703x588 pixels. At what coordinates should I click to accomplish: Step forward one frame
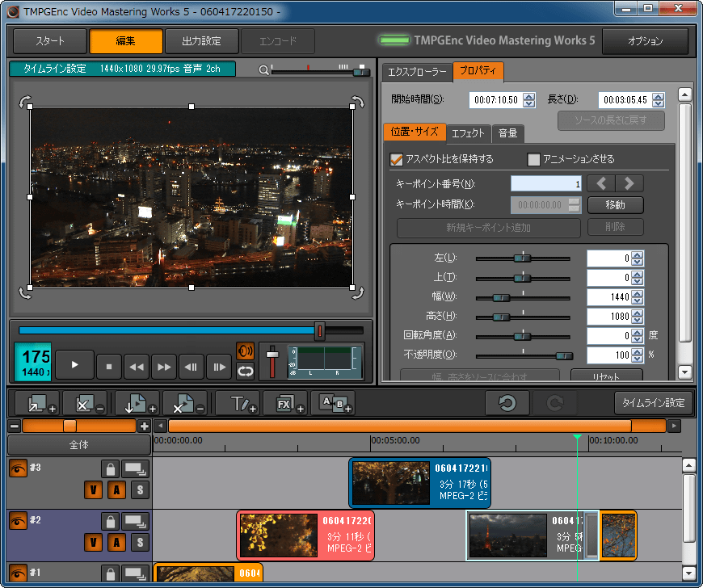[219, 367]
